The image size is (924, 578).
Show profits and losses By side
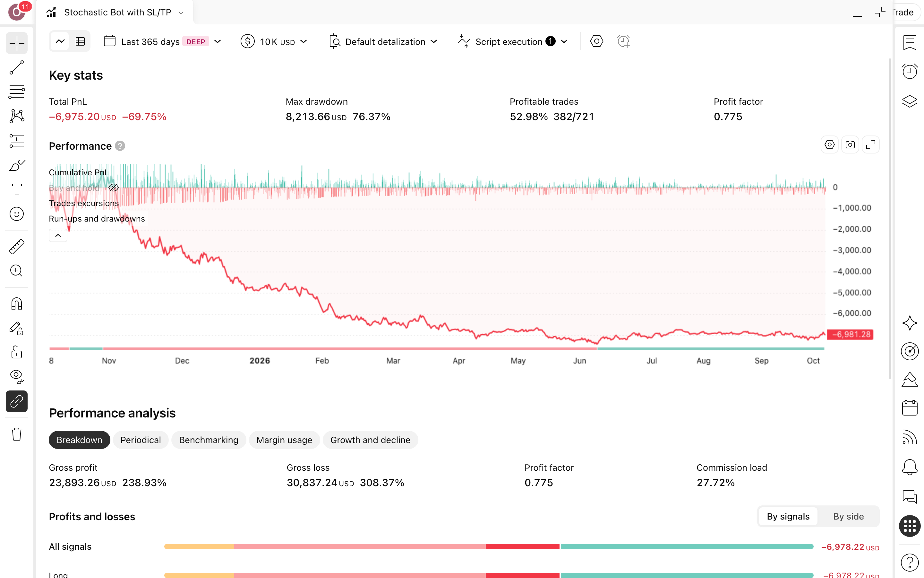(x=848, y=516)
